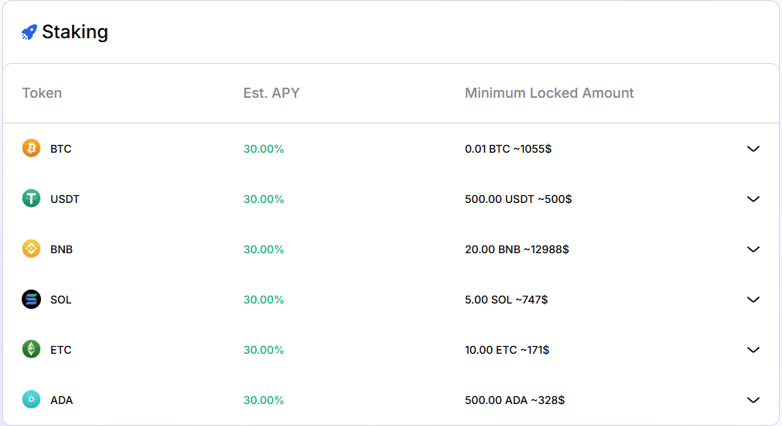Click the Bitcoin BTC coin icon
Image resolution: width=782 pixels, height=426 pixels.
(x=31, y=148)
